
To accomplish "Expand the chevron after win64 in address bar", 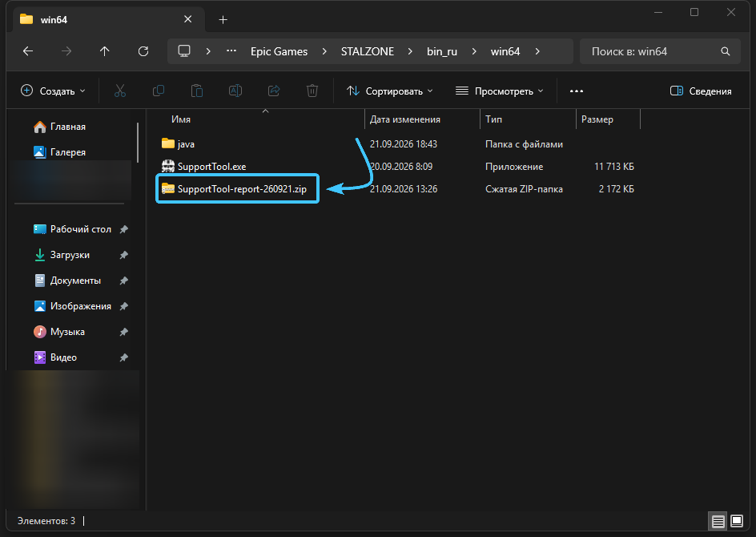I will coord(537,51).
